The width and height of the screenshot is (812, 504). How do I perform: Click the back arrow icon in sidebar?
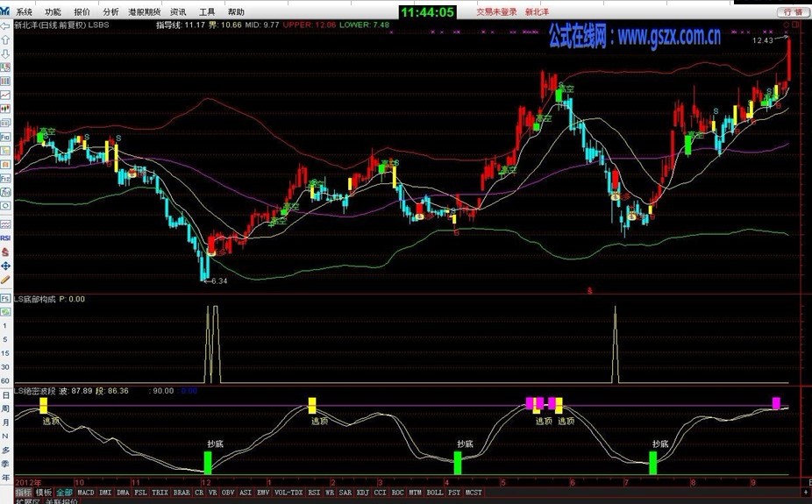(5, 26)
